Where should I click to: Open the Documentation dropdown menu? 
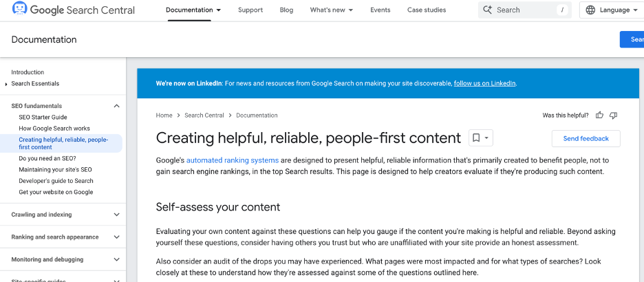194,10
